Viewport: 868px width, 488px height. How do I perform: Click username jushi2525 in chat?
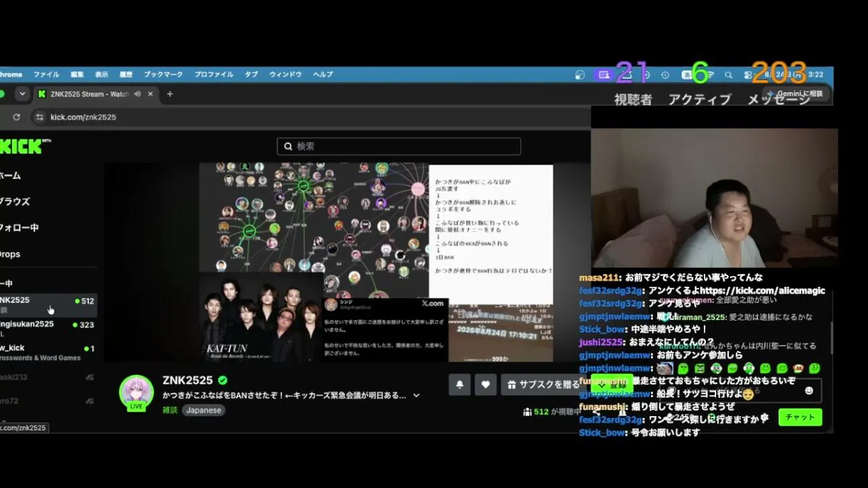[602, 342]
